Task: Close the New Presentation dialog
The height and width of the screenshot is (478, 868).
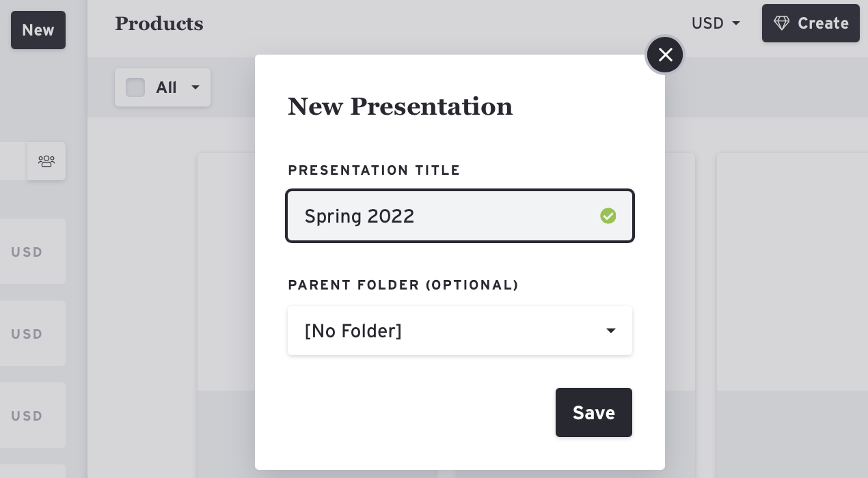Action: (x=665, y=55)
